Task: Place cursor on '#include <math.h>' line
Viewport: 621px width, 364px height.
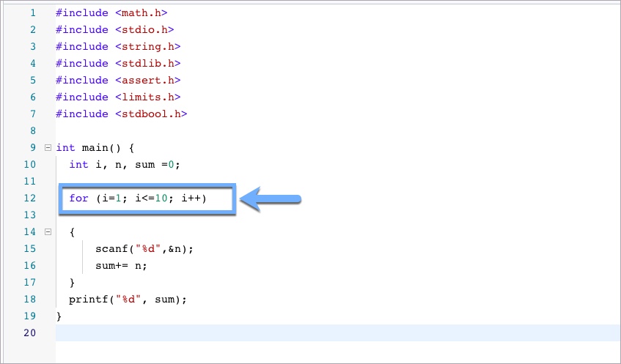Action: (111, 13)
